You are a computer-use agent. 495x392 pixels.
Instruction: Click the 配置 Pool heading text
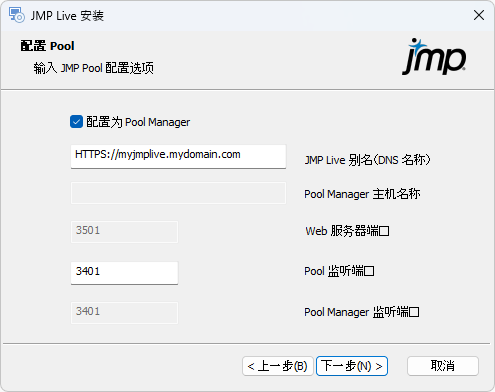click(x=48, y=46)
